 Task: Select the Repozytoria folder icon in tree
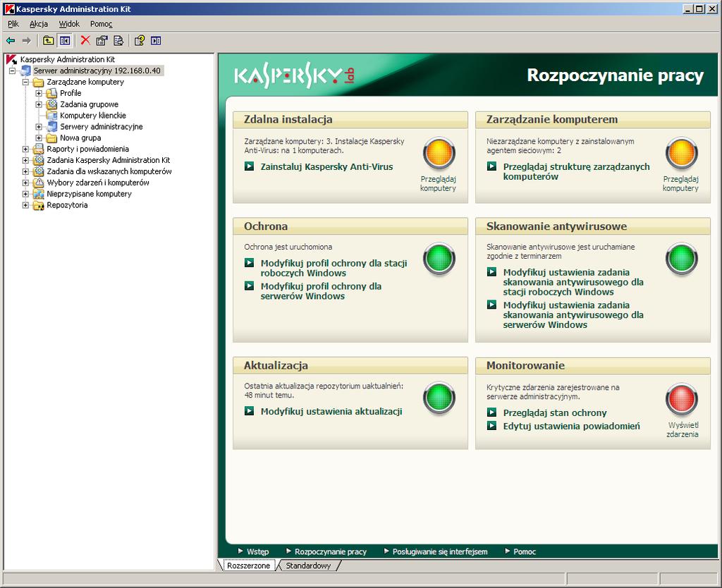tap(39, 205)
